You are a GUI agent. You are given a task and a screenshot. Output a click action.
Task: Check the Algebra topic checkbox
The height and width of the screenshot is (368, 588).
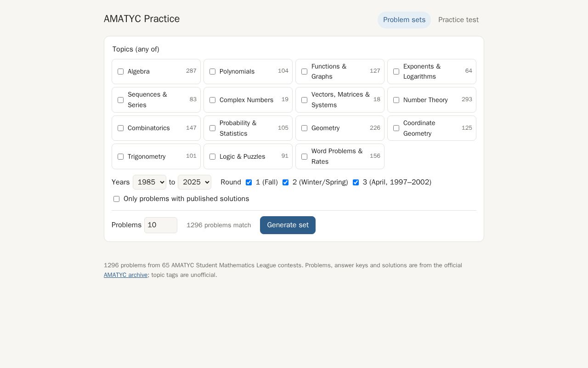[120, 71]
